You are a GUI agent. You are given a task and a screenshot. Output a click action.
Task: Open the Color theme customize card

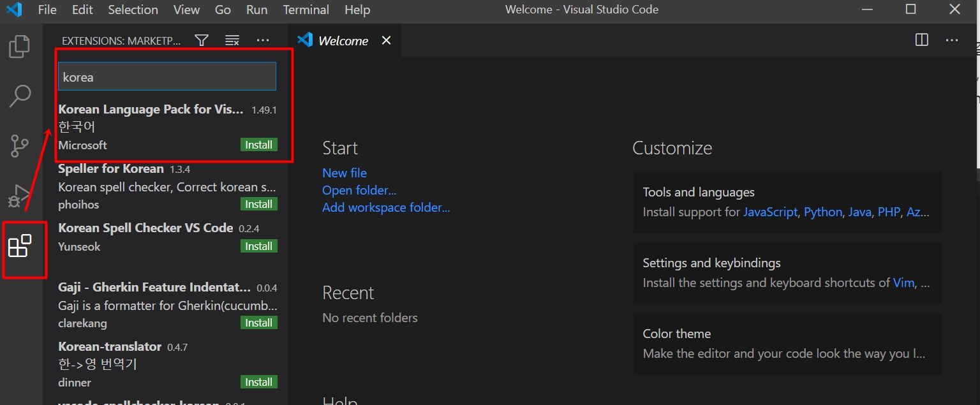787,344
